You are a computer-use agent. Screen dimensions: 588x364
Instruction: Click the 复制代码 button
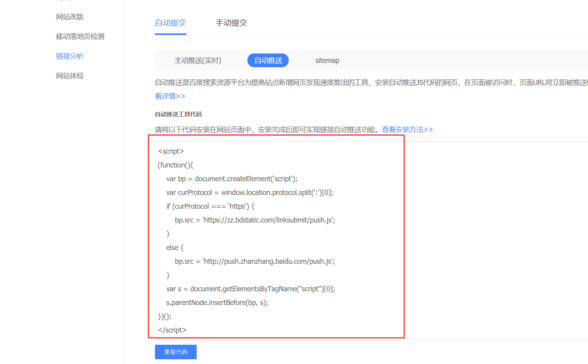click(176, 352)
